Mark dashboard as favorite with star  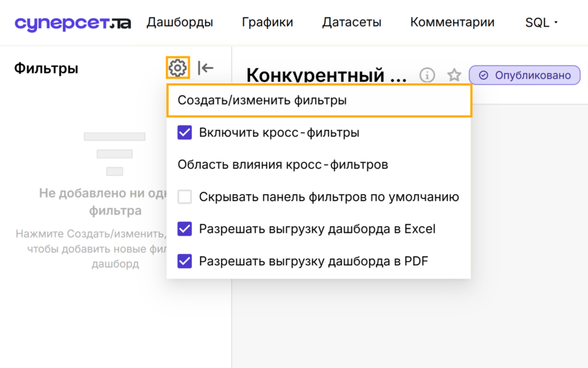[454, 75]
